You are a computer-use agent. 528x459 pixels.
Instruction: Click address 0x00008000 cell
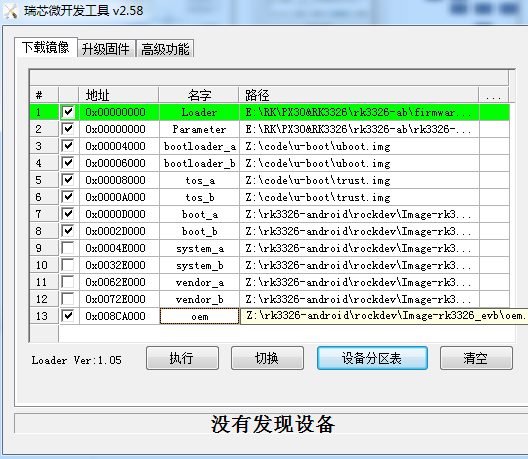tap(119, 180)
